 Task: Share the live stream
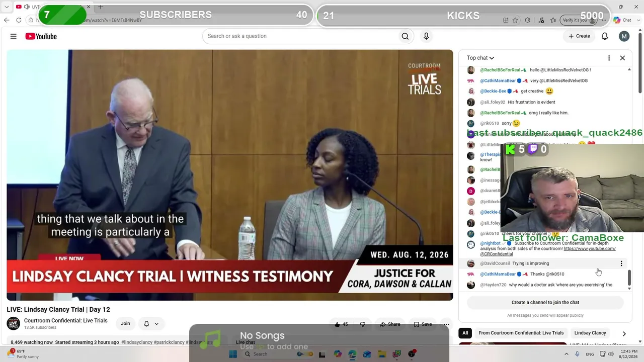(390, 324)
